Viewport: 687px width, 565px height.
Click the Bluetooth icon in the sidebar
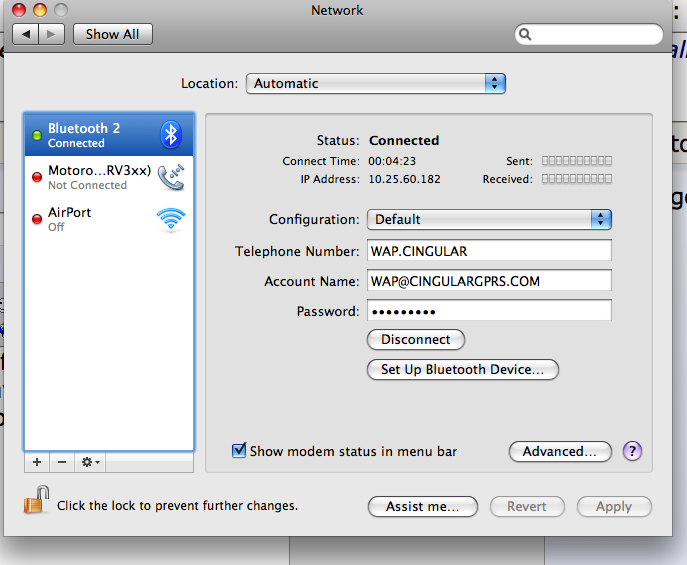pos(171,135)
